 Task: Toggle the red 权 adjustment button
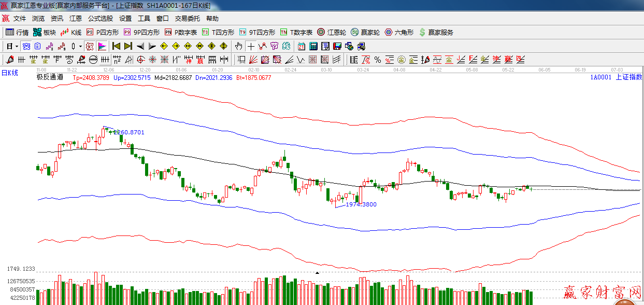(90, 46)
